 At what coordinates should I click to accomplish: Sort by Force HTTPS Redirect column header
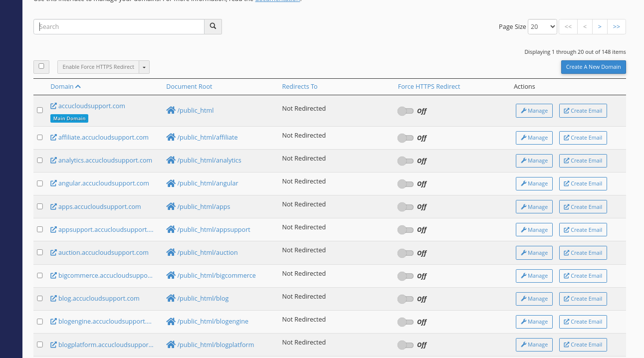tap(429, 87)
